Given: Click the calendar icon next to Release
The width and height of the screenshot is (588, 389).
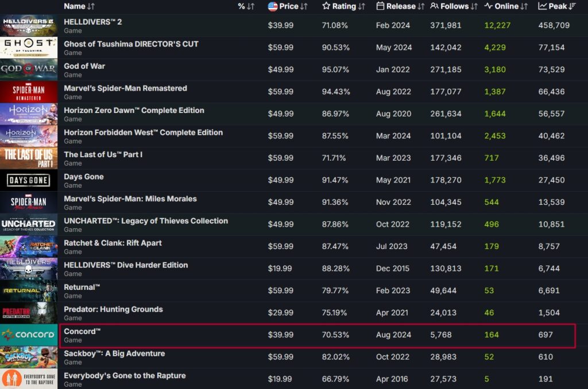Looking at the screenshot, I should tap(380, 6).
